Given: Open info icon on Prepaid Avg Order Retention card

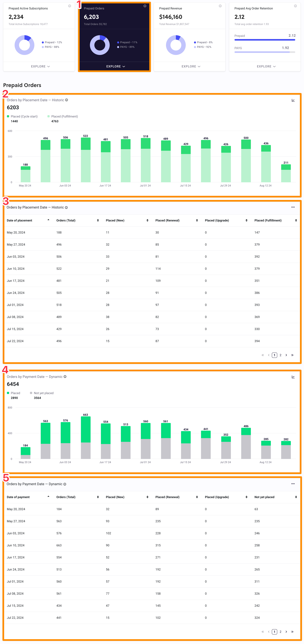Looking at the screenshot, I should pos(296,6).
